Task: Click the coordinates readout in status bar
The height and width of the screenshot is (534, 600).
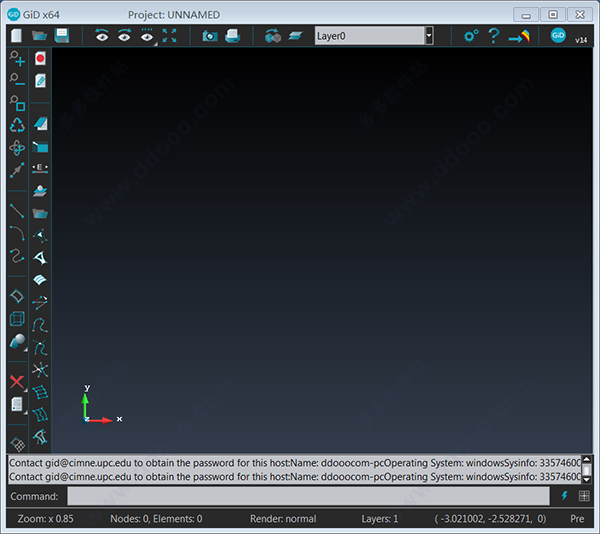Action: 490,519
